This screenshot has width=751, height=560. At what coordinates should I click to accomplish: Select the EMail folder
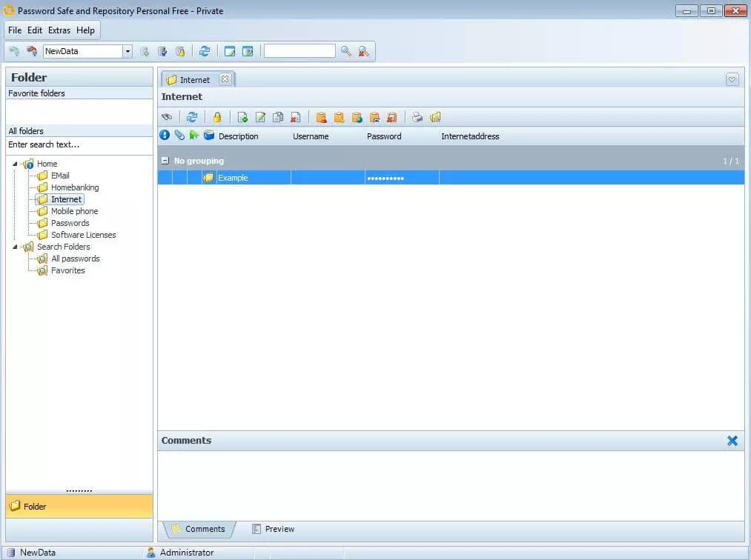tap(60, 176)
